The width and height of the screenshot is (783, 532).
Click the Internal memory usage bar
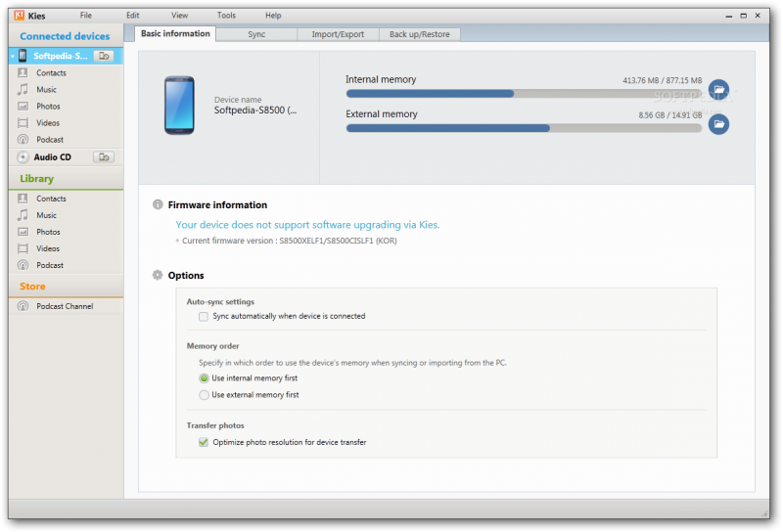pos(524,94)
